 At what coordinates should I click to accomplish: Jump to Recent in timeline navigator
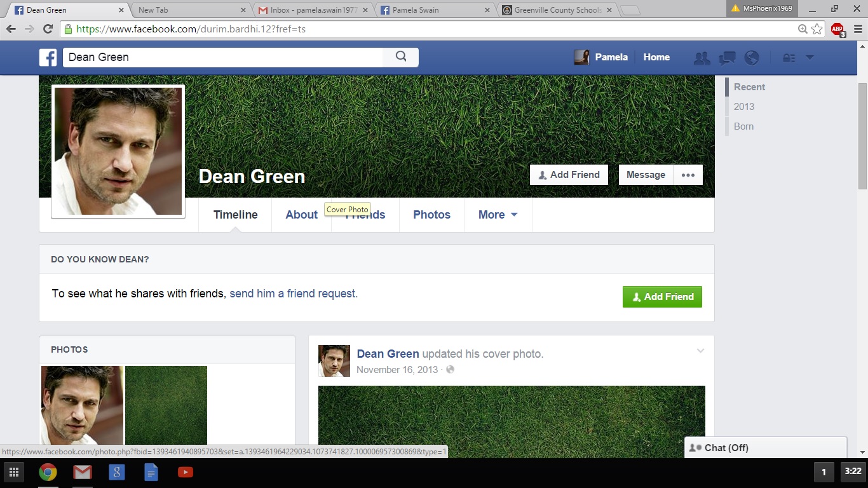[749, 87]
